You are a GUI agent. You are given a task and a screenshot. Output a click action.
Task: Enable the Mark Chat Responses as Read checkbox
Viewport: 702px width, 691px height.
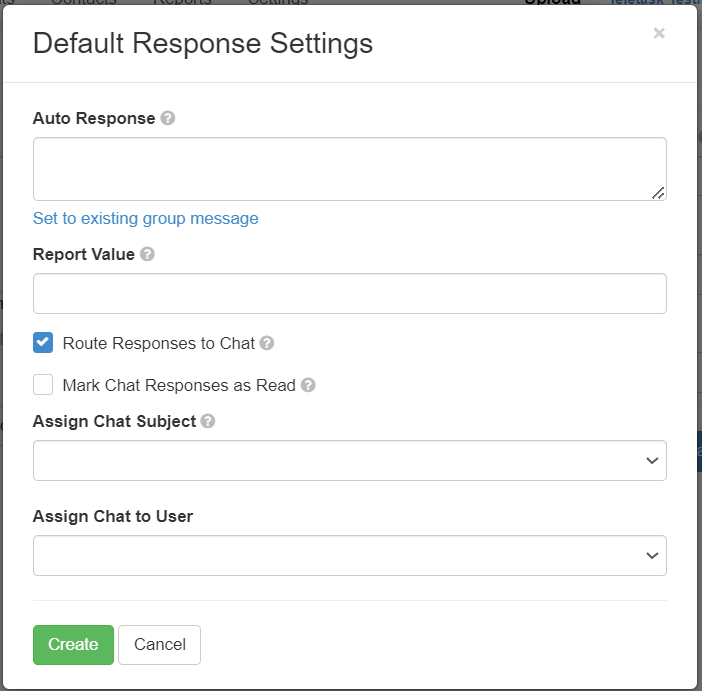pyautogui.click(x=43, y=385)
